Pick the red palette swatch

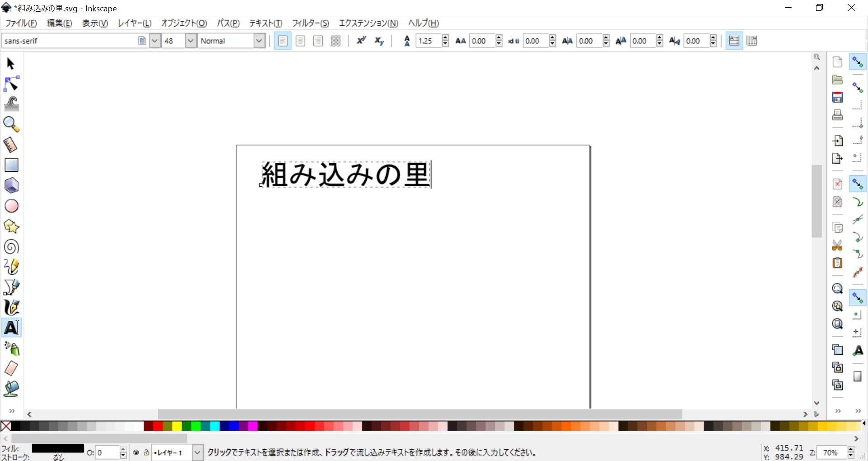[158, 426]
